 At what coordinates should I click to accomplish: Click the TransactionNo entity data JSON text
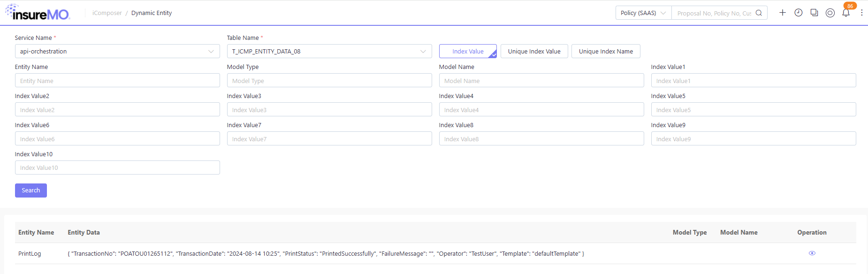click(326, 253)
